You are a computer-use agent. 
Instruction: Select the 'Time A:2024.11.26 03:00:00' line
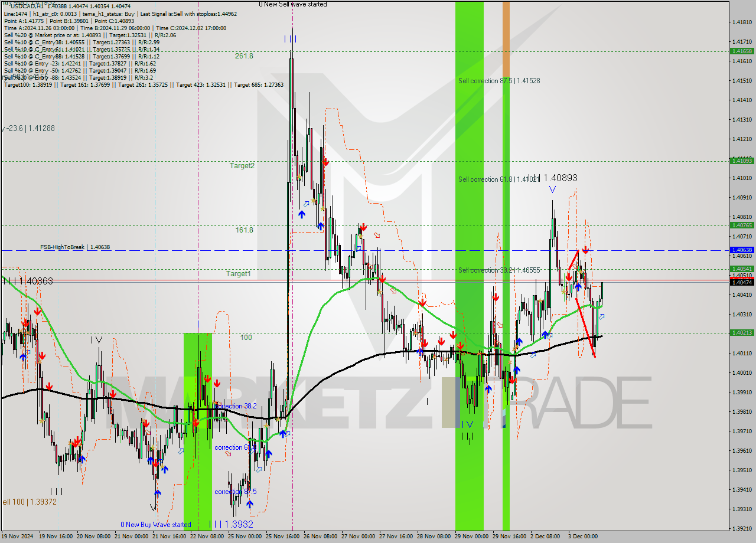[39, 28]
